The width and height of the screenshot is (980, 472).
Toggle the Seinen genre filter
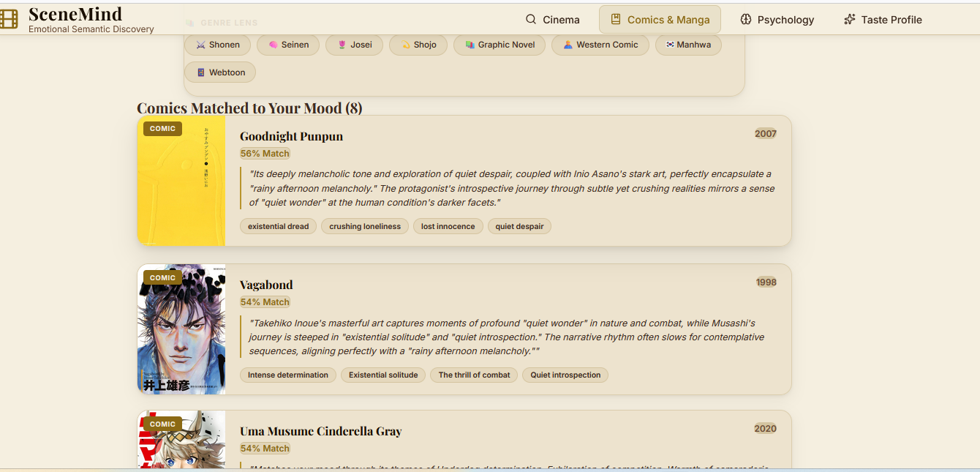288,45
